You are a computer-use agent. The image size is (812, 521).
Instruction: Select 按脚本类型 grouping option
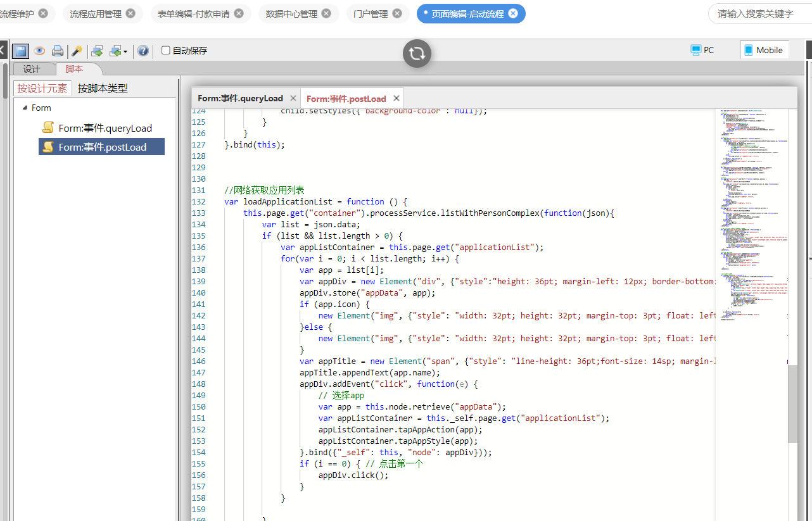coord(103,89)
